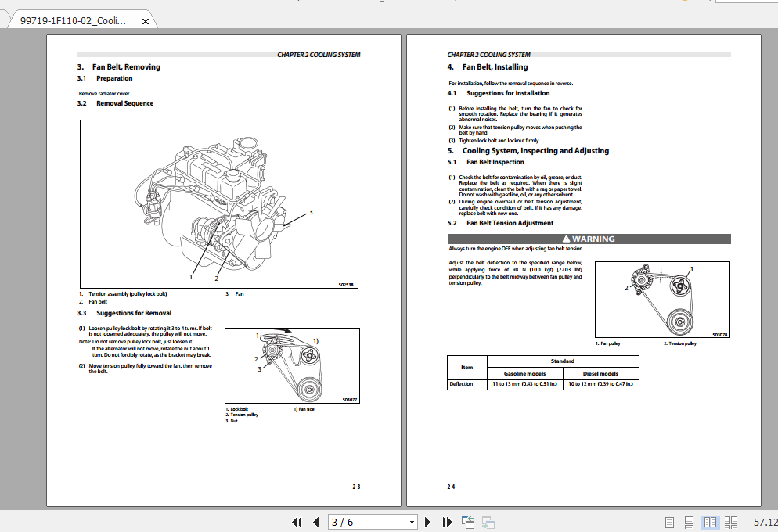Toggle the facing two-page view mode
Screen dimensions: 778x532
coord(709,522)
